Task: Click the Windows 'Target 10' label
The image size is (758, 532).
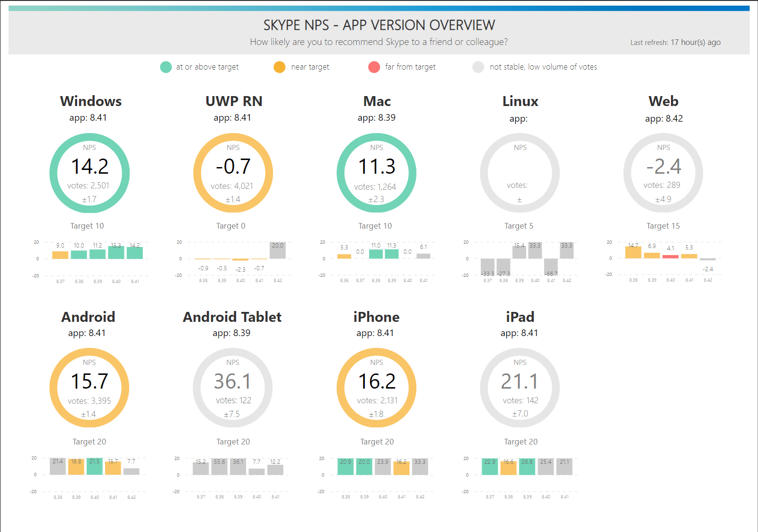Action: (x=87, y=226)
